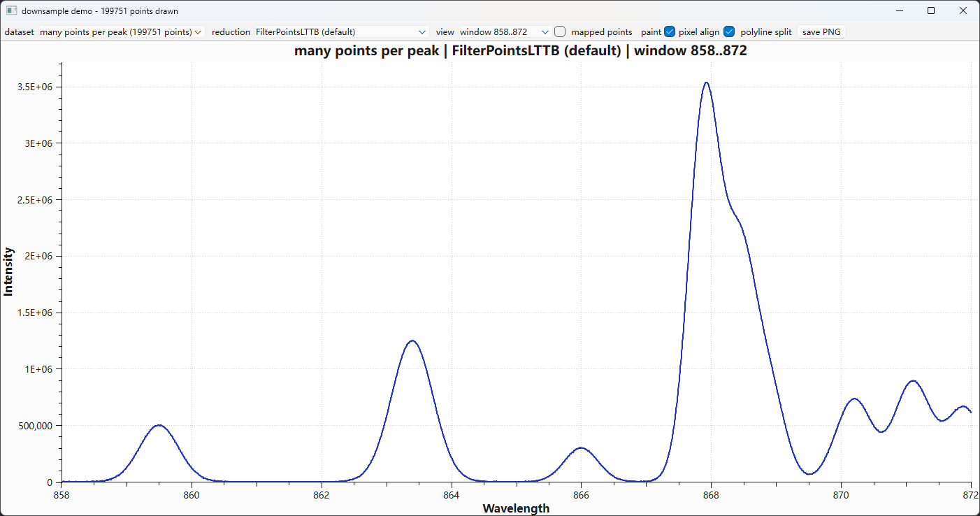
Task: Expand the reduction method combo box
Action: (341, 31)
